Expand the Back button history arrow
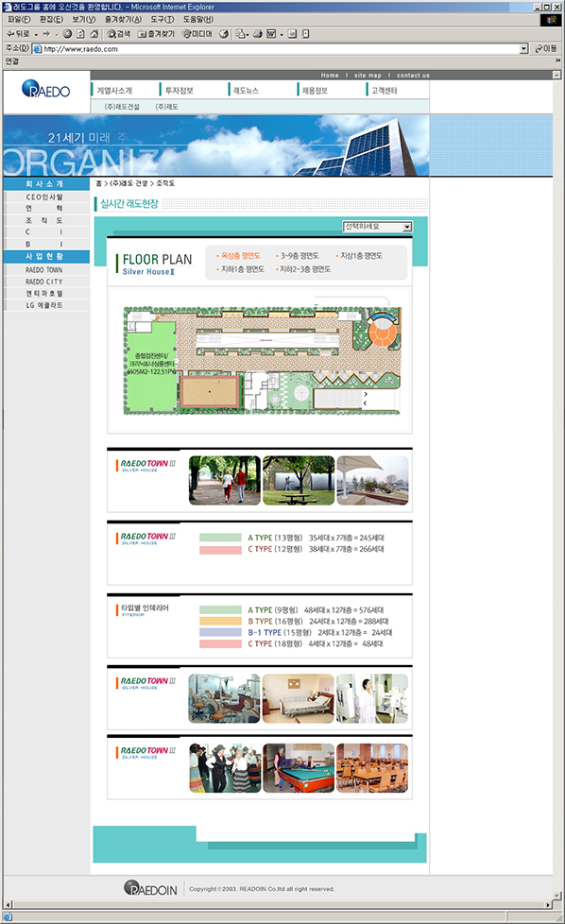 (36, 34)
